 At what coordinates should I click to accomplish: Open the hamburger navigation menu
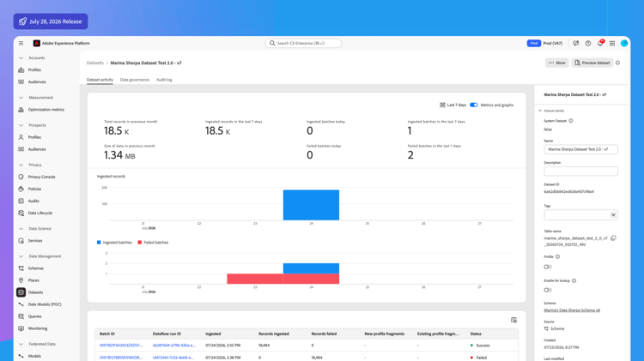21,43
